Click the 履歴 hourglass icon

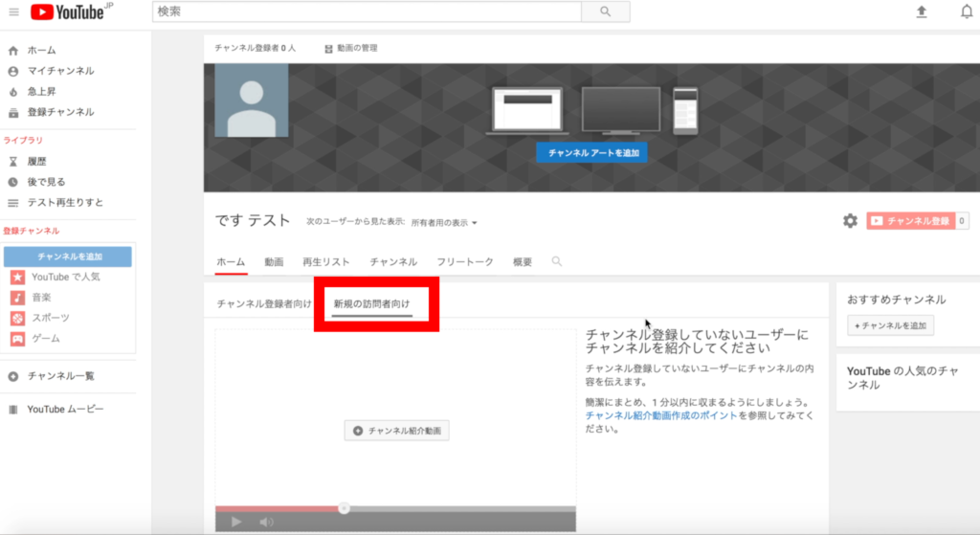[13, 161]
